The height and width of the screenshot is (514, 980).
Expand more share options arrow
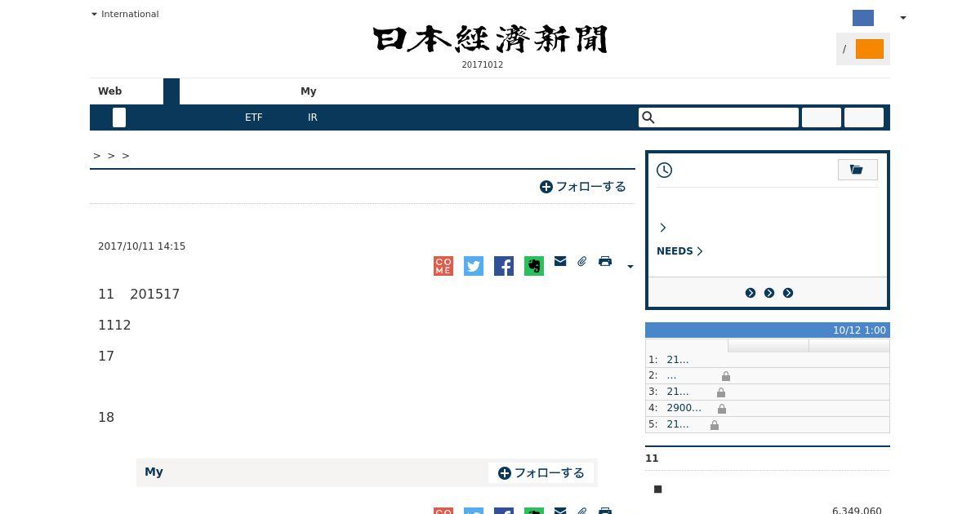630,266
